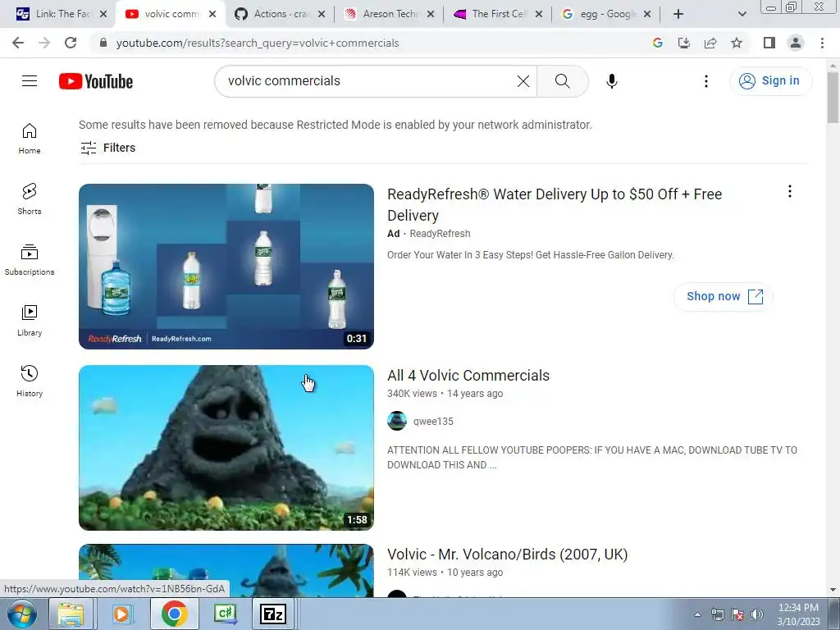Click the magnifier search button

tap(563, 81)
